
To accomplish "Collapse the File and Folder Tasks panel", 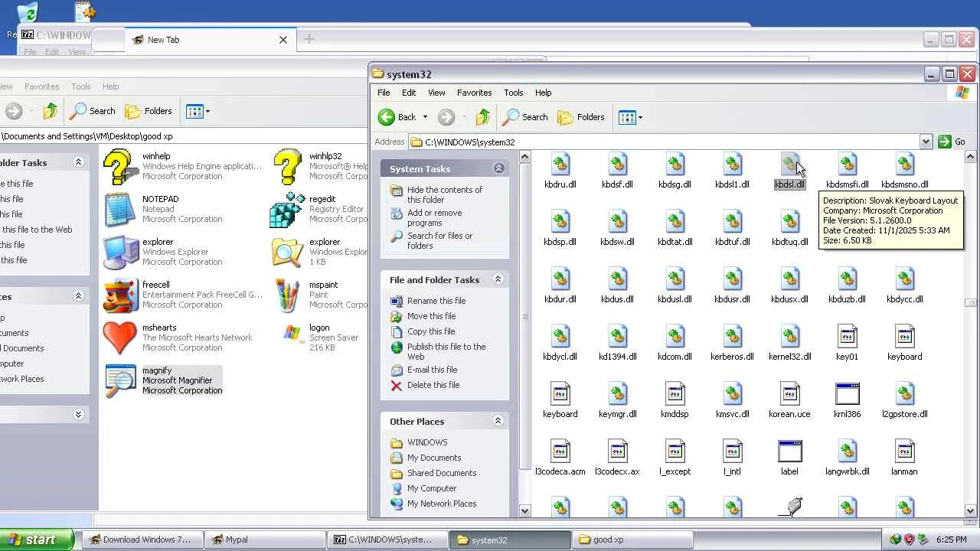I will click(498, 279).
